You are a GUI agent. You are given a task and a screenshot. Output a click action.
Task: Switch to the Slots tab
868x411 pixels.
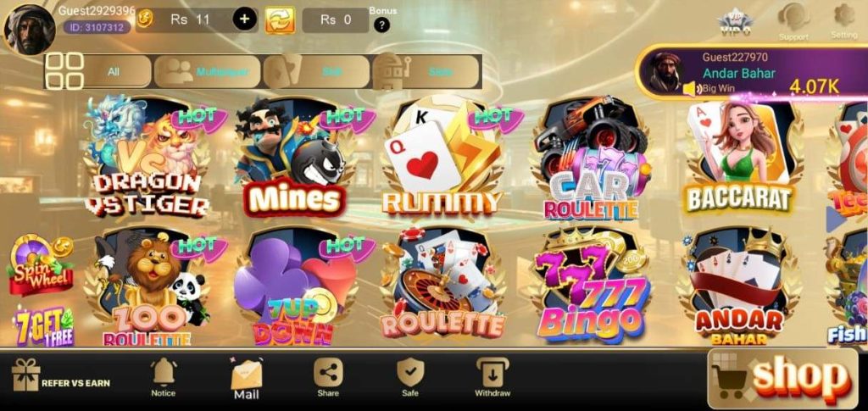point(426,71)
